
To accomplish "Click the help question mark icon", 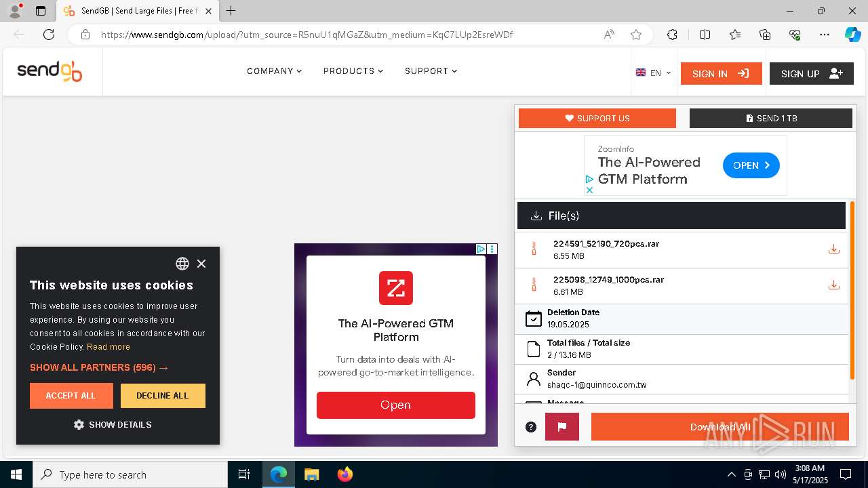I will click(x=531, y=427).
